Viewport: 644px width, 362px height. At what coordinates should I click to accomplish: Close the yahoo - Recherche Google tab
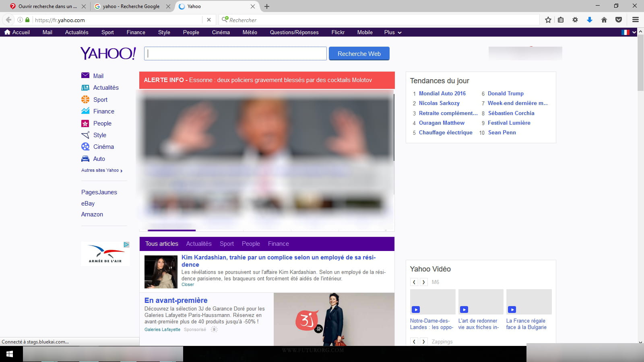click(x=168, y=6)
